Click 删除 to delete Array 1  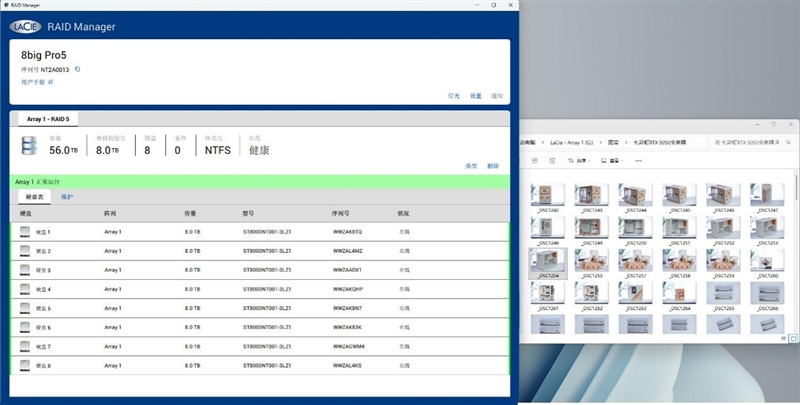[x=493, y=166]
